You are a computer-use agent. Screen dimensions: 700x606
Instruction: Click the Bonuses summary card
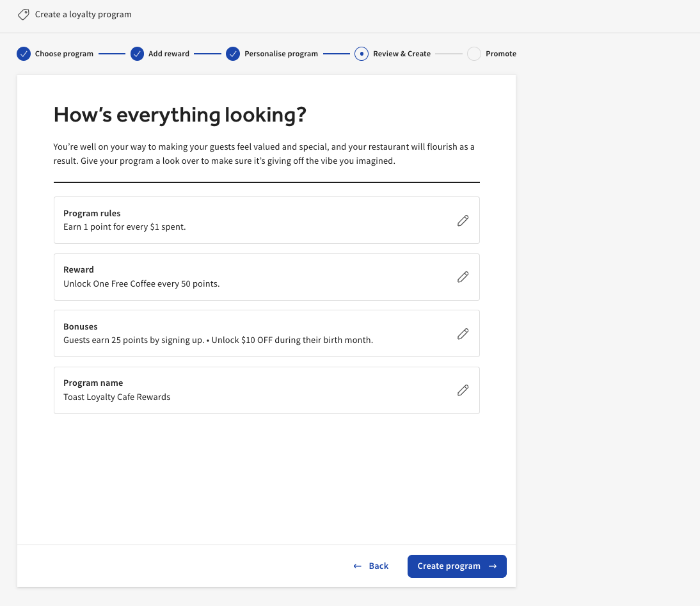coord(267,333)
